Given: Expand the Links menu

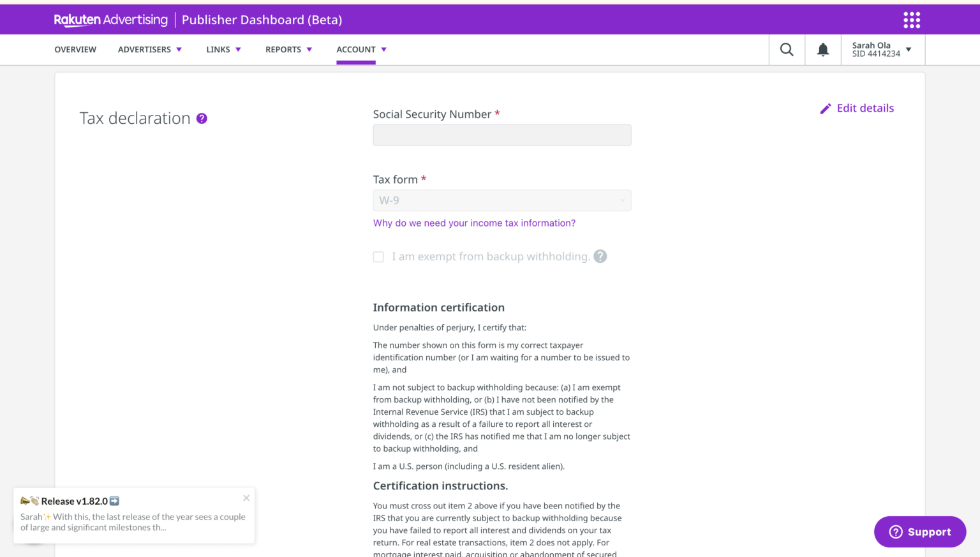Looking at the screenshot, I should pos(223,50).
